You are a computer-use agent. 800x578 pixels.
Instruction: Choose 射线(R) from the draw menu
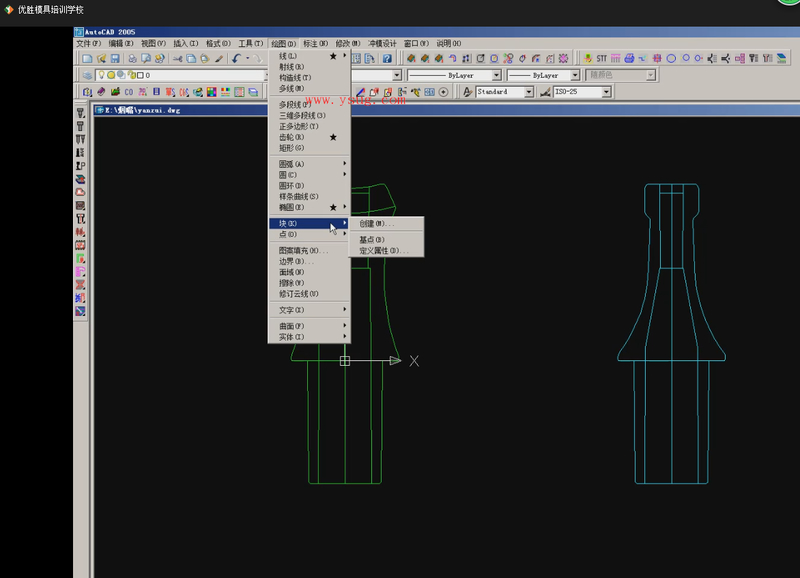tap(310, 67)
